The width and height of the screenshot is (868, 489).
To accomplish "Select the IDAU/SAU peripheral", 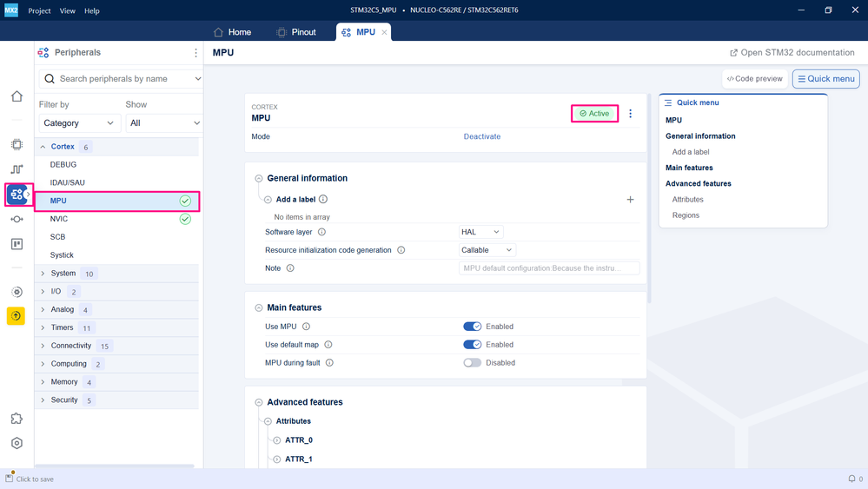I will [116, 182].
